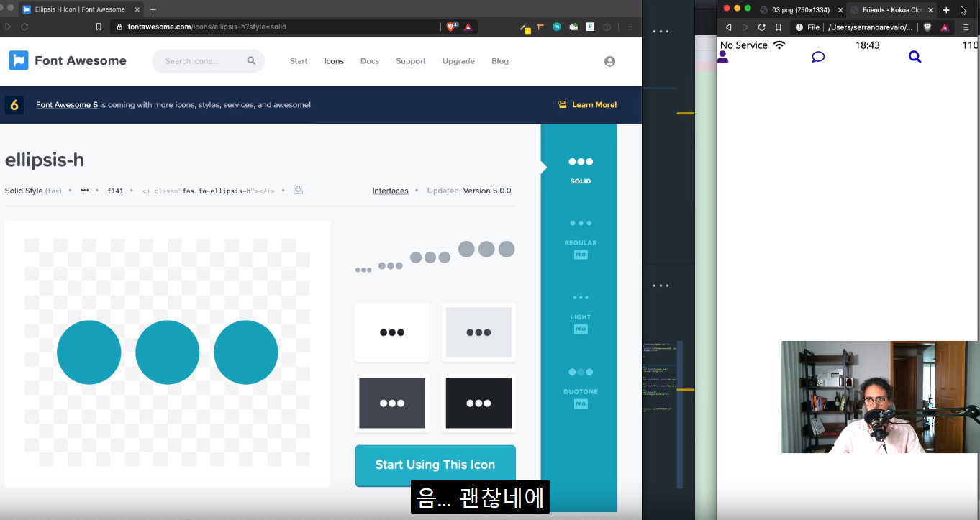Open the Icons nav item
This screenshot has width=980, height=520.
coord(334,61)
